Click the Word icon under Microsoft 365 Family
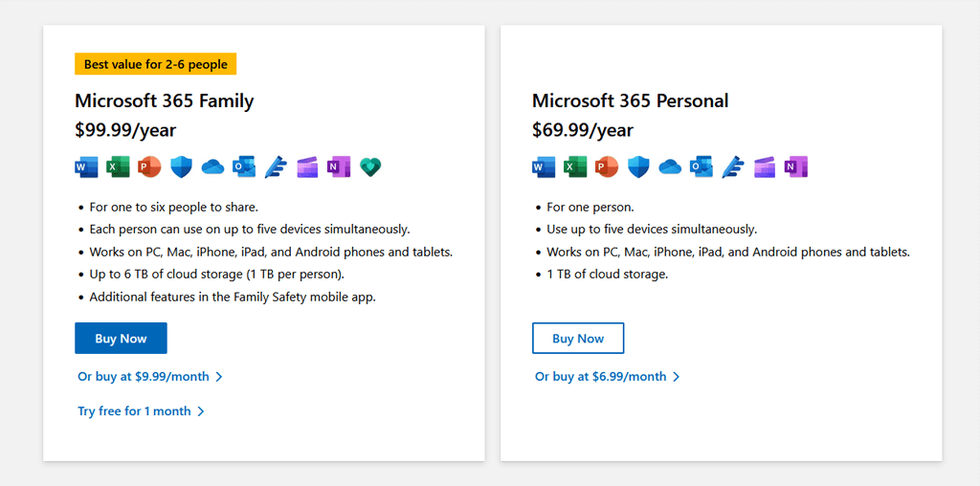The width and height of the screenshot is (980, 486). (86, 167)
